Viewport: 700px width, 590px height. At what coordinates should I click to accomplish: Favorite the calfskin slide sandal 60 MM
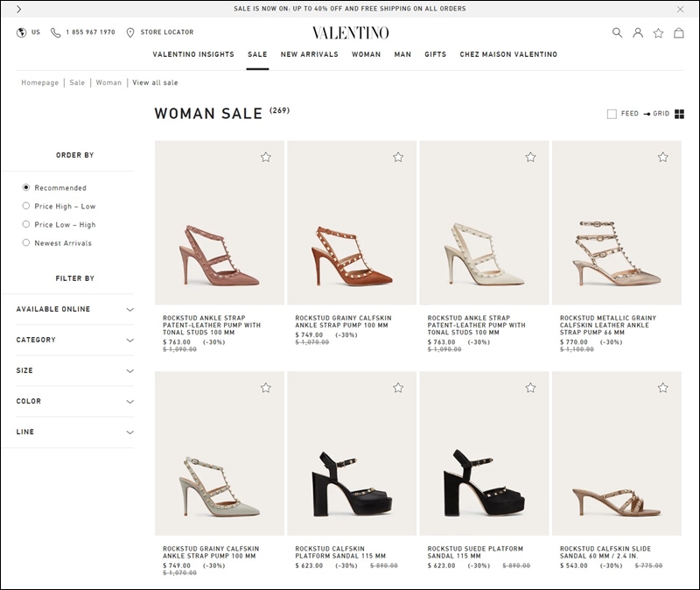663,388
